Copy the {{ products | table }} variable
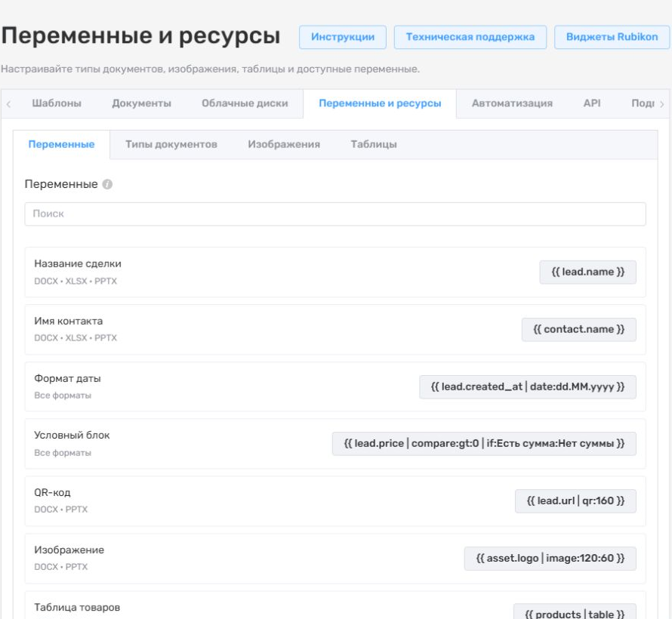Viewport: 672px width, 619px height. click(x=575, y=612)
